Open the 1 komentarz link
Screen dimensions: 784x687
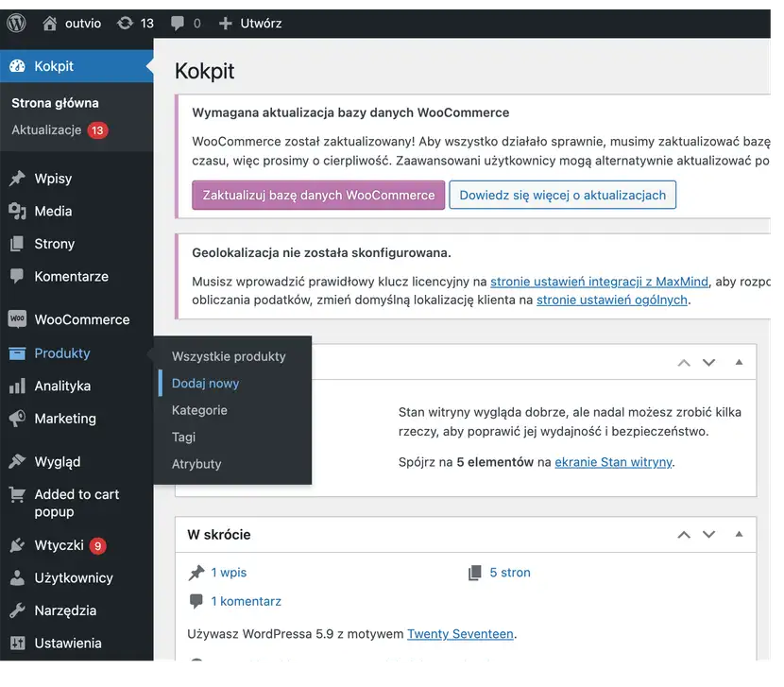tap(246, 601)
